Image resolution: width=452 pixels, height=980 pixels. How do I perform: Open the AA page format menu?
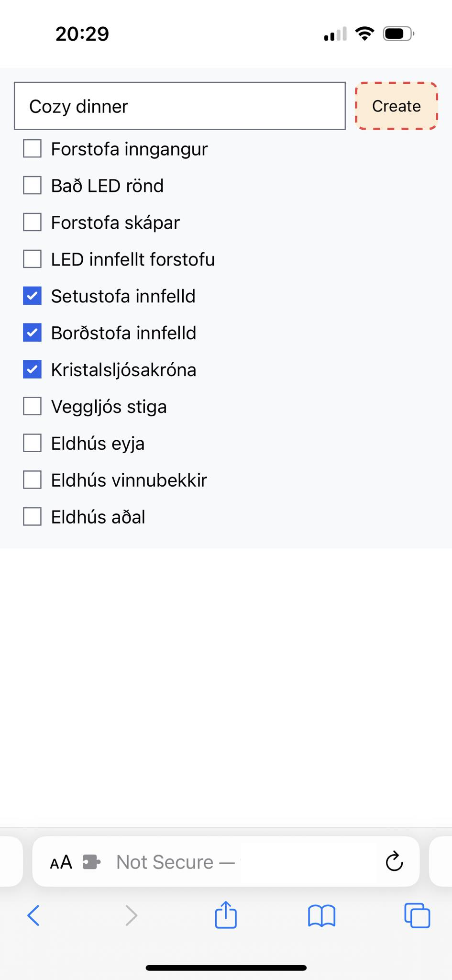point(61,862)
